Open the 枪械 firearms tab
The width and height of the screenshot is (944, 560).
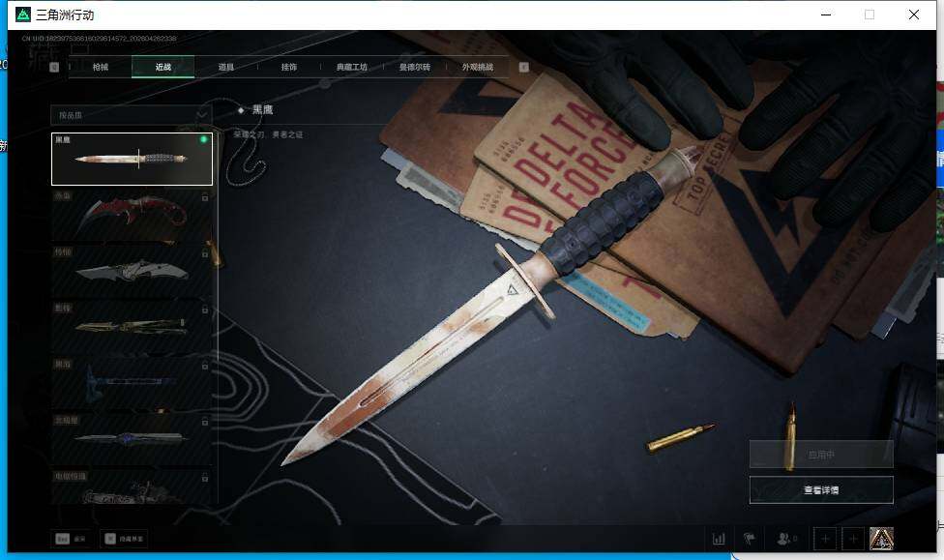click(101, 67)
